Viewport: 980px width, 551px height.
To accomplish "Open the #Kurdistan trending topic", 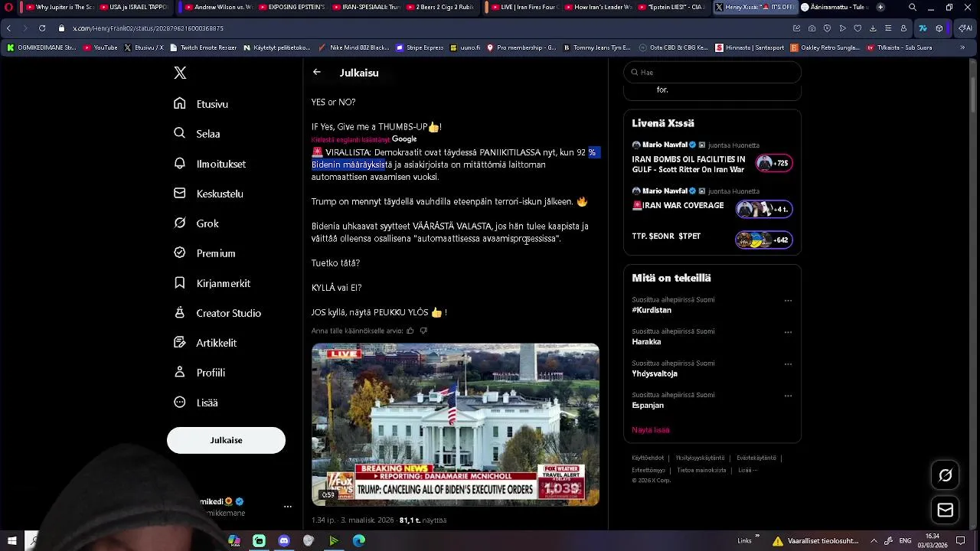I will click(652, 311).
